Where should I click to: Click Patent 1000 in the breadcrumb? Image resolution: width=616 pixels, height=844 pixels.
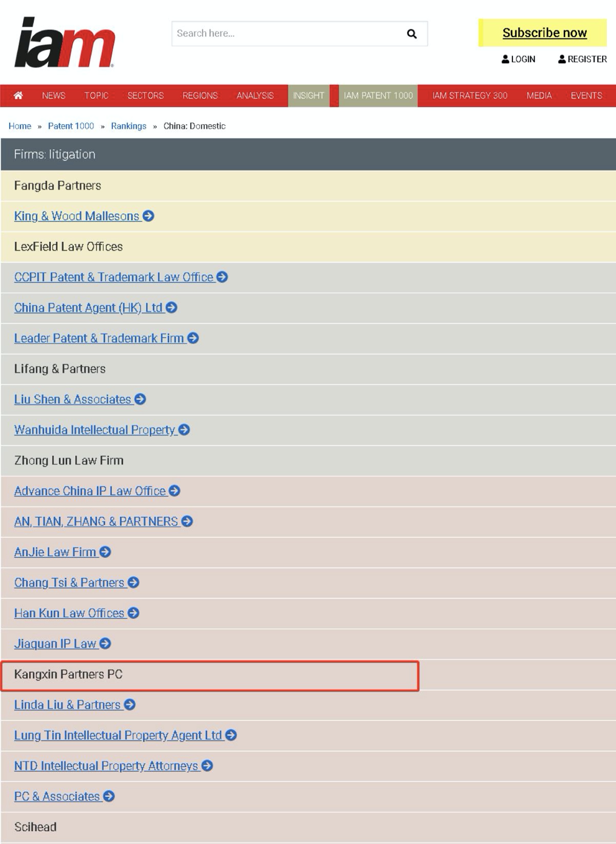(71, 126)
